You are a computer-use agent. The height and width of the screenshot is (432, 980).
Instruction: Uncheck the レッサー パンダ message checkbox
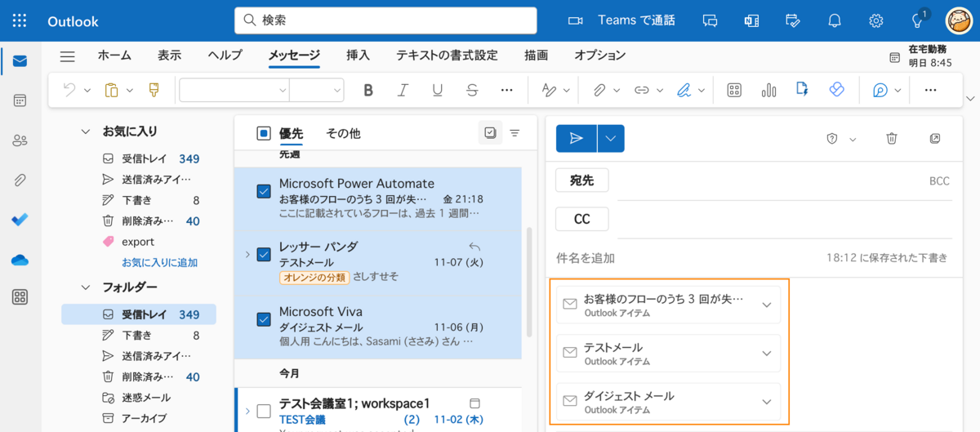click(264, 255)
